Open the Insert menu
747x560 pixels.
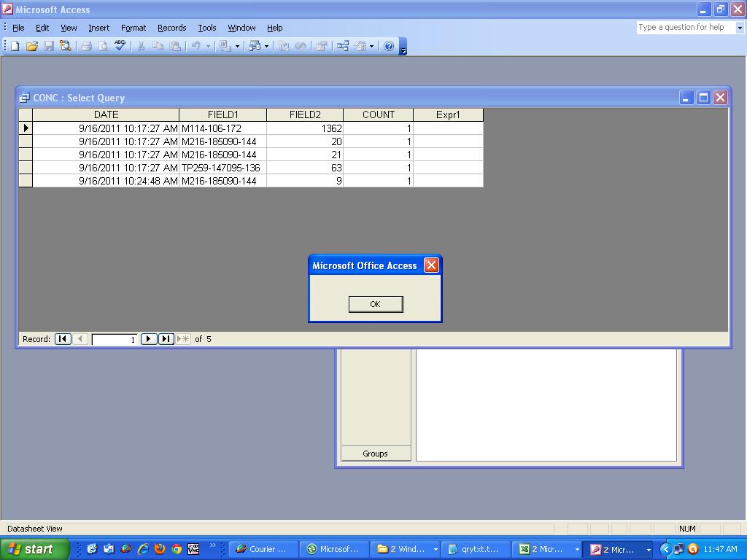(x=98, y=28)
